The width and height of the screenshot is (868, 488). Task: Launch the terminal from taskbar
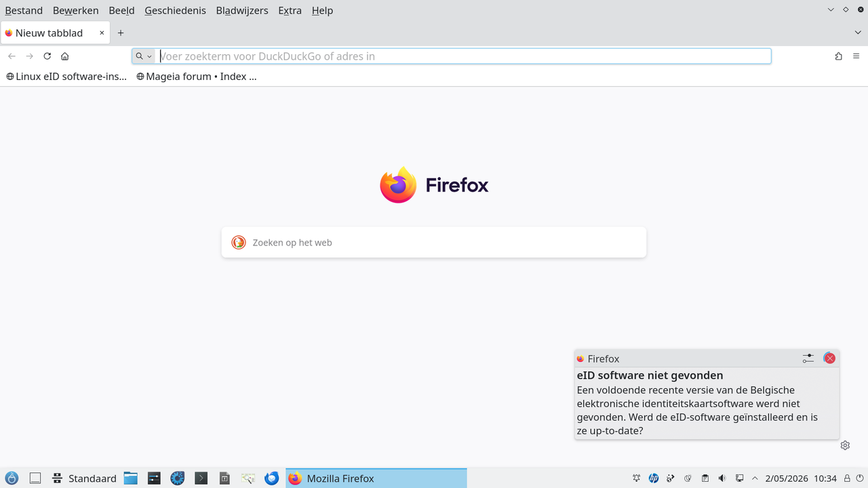coord(201,479)
